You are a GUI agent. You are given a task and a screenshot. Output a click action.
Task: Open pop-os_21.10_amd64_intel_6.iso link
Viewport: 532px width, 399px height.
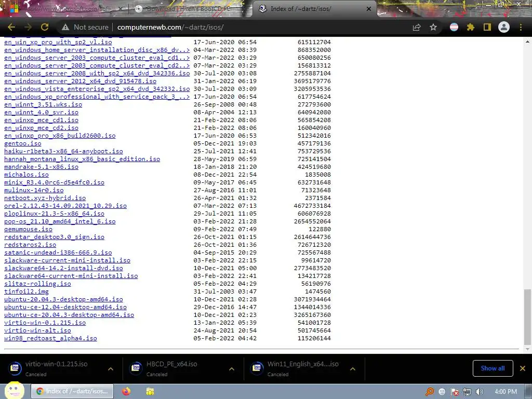60,221
